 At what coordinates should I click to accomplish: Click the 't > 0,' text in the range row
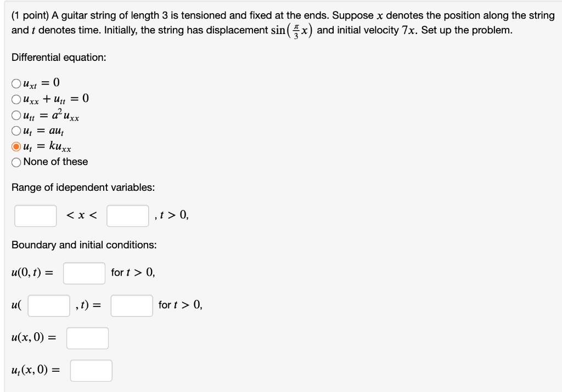[x=174, y=216]
